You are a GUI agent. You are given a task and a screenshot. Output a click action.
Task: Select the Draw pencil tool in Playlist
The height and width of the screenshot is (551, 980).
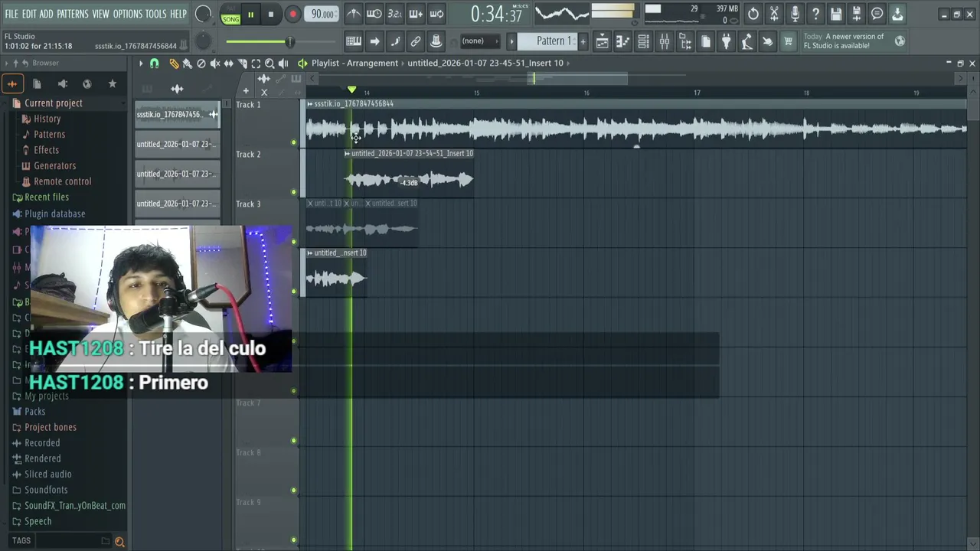click(x=174, y=64)
